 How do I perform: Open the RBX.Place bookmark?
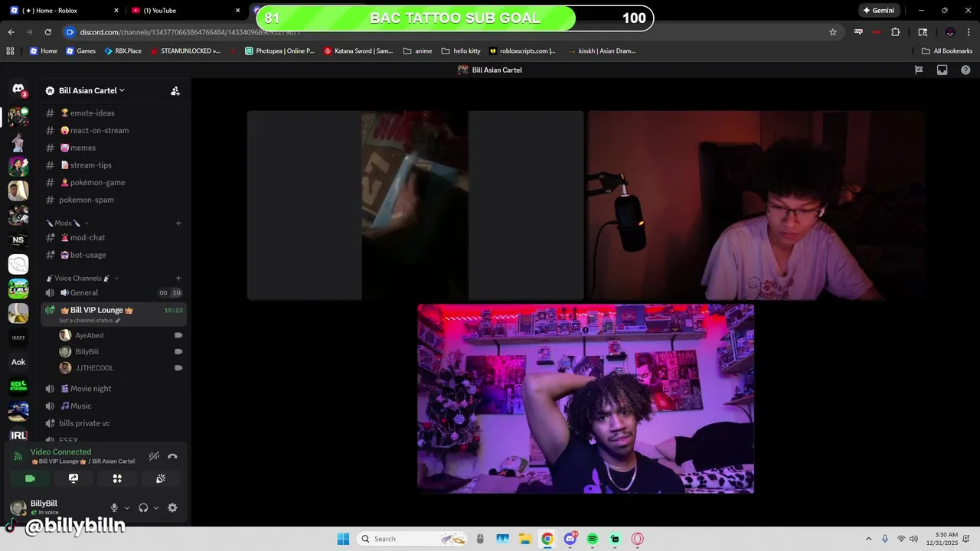(x=122, y=51)
